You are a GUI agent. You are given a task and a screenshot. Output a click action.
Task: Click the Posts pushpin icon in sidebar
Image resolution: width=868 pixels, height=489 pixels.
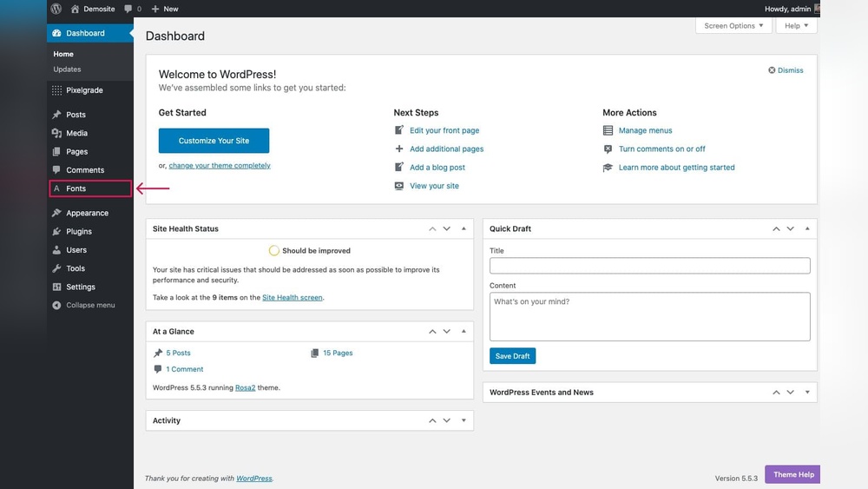(x=56, y=115)
